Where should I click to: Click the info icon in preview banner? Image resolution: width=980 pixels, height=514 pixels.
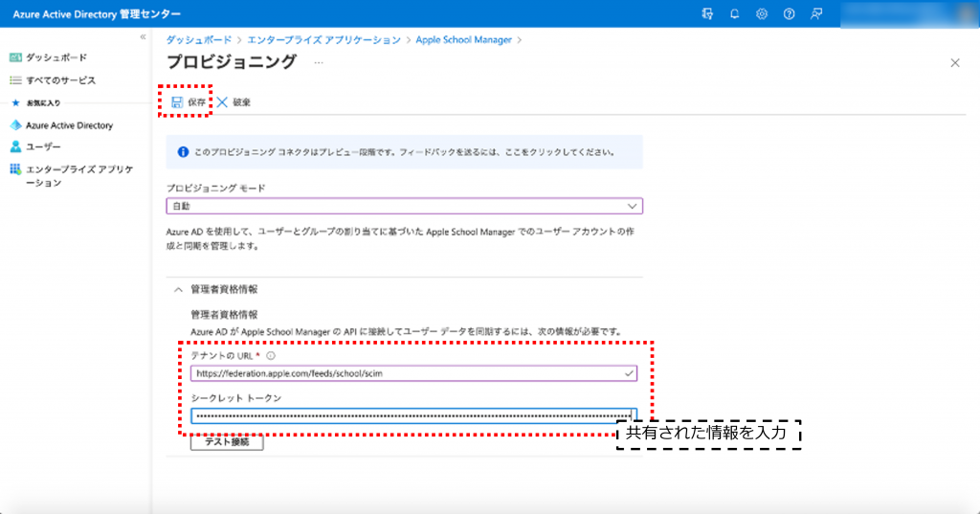(x=183, y=152)
